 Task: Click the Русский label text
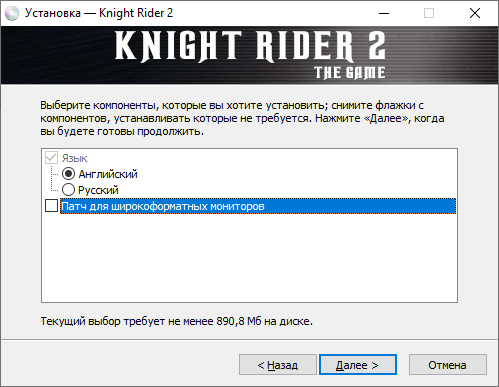point(98,190)
